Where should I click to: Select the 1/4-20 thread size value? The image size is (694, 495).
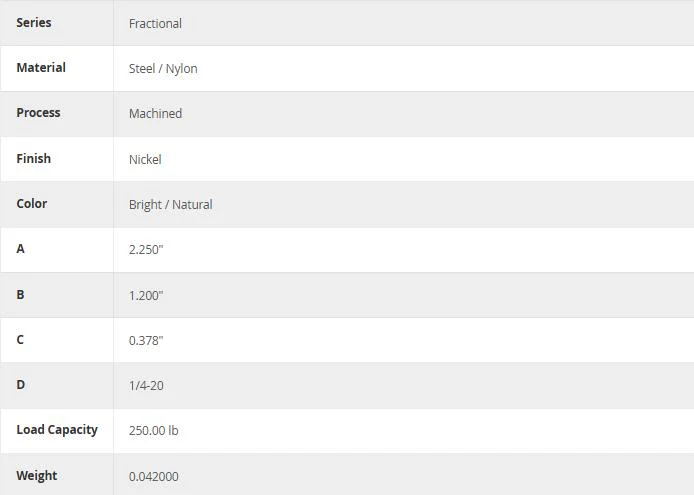coord(146,386)
